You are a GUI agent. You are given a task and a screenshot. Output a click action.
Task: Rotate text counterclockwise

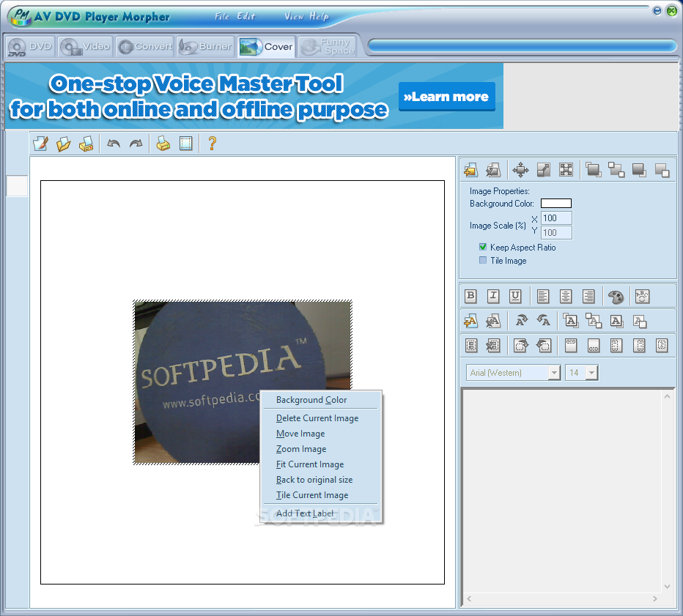tap(544, 322)
